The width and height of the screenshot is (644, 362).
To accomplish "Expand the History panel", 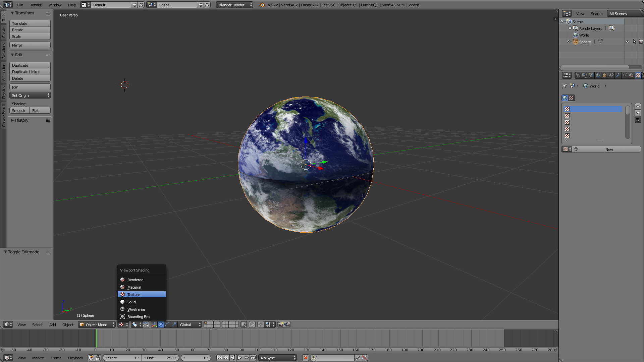I will pyautogui.click(x=21, y=120).
